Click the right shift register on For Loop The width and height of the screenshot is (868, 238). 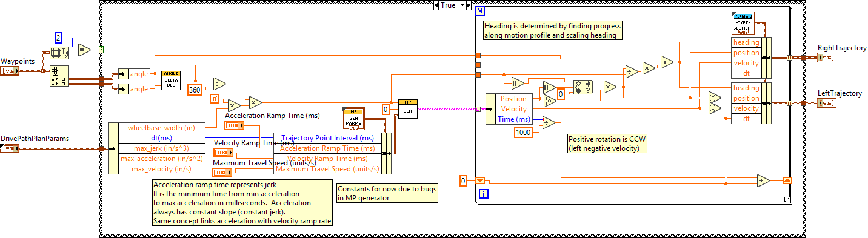click(787, 180)
